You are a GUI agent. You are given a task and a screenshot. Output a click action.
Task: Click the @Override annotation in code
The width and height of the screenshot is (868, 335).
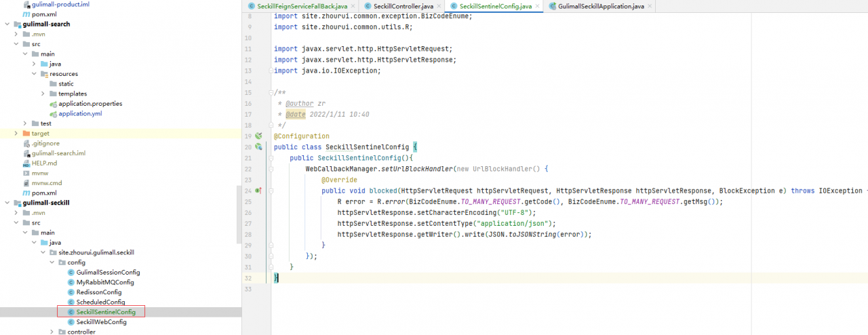click(339, 180)
